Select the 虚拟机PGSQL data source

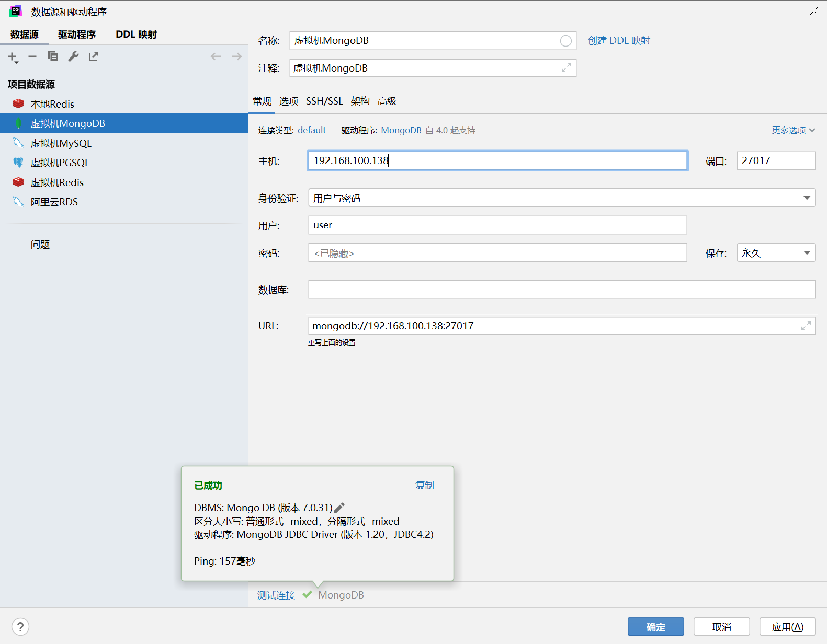click(124, 163)
